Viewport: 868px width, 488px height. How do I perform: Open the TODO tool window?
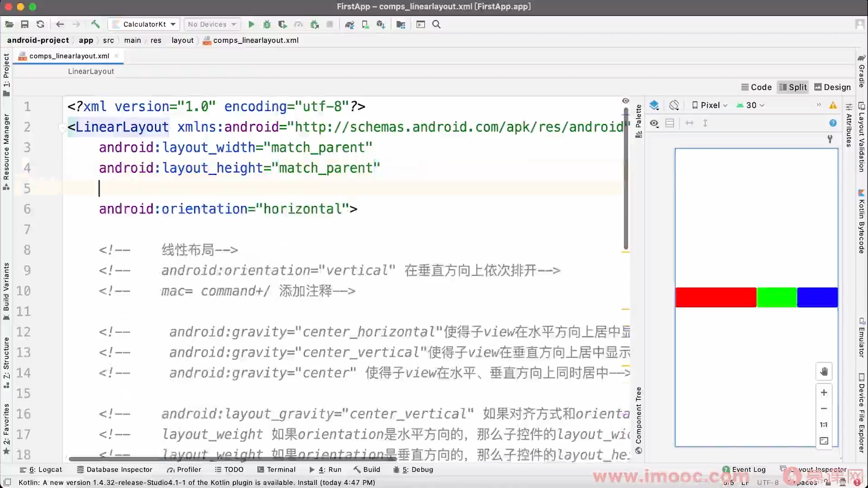pyautogui.click(x=229, y=469)
